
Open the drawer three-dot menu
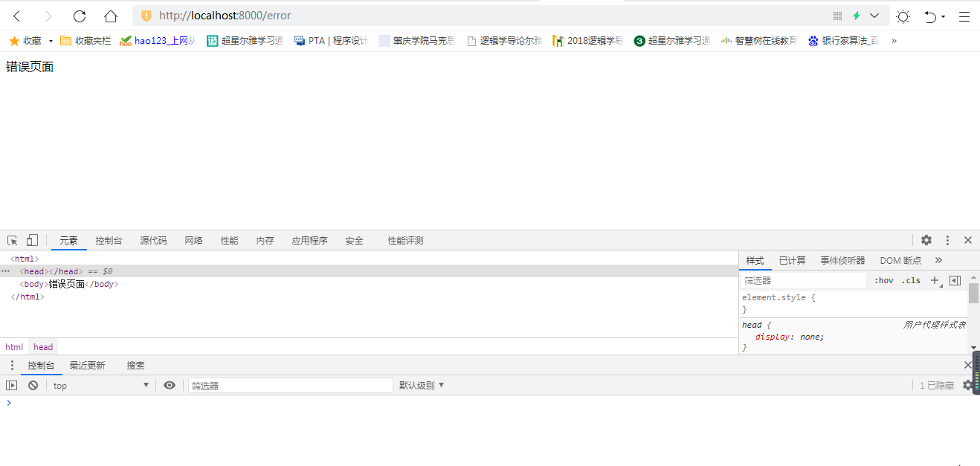pyautogui.click(x=12, y=365)
